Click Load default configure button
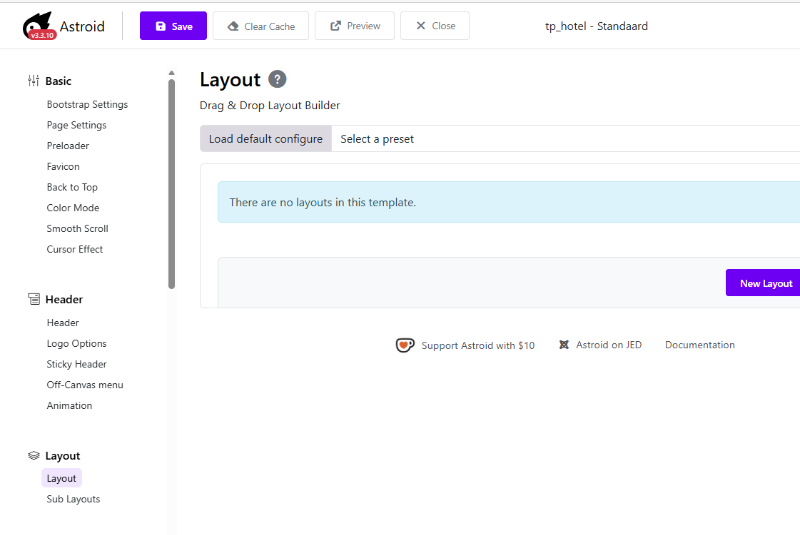The height and width of the screenshot is (535, 800). point(265,139)
